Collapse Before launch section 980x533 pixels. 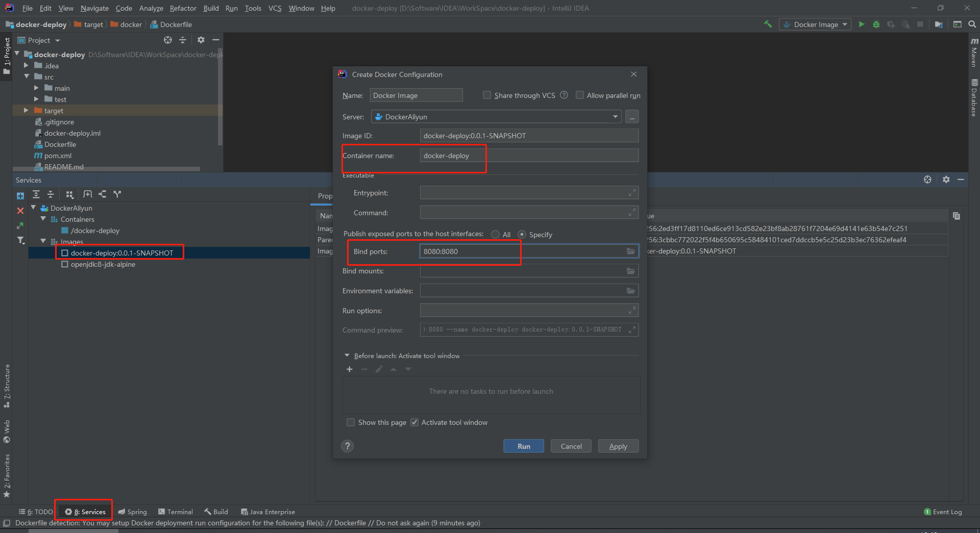pos(347,356)
